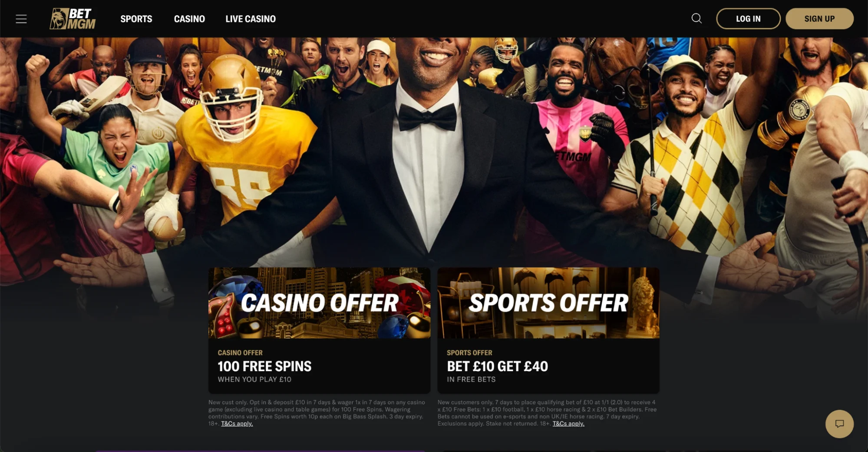
Task: Open the 100 Free Spins offer
Action: pos(264,366)
